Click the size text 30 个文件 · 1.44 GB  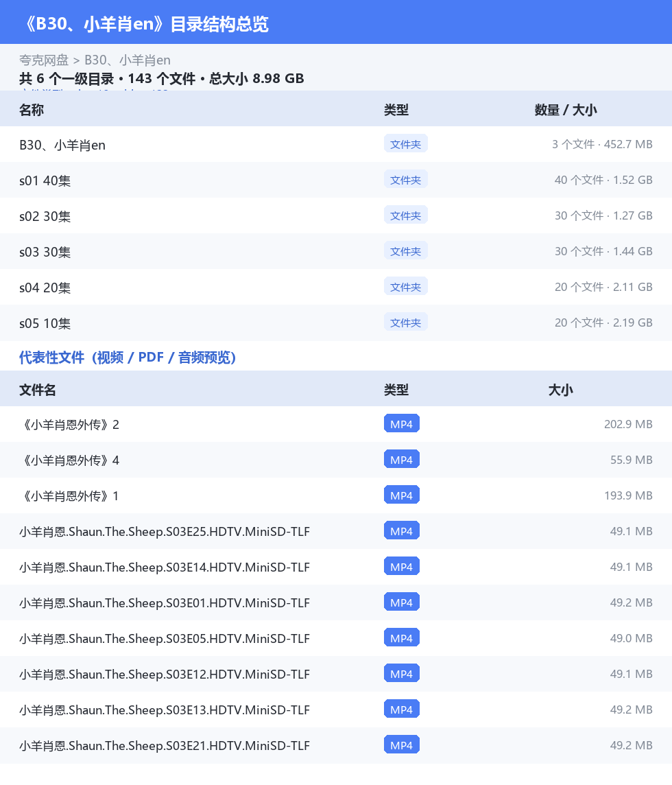pos(603,251)
